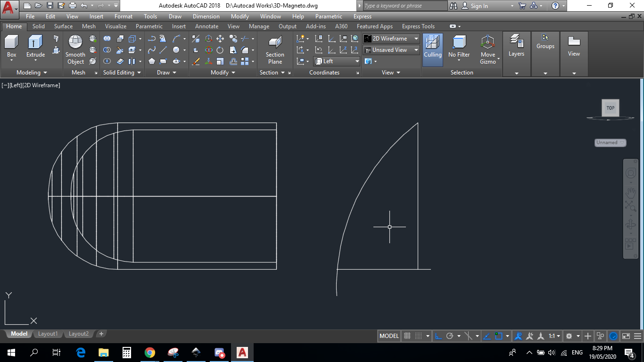Toggle polar tracking in status bar

point(450,336)
